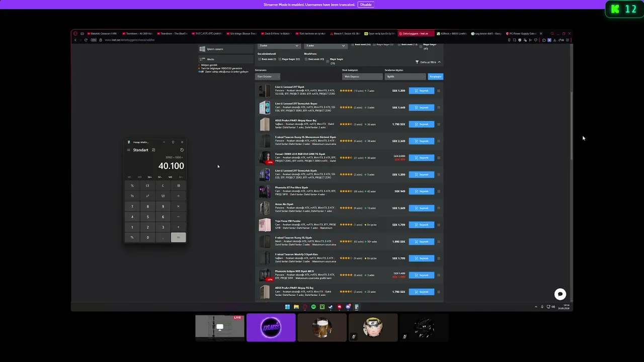Click Seçmek button for Phanteks XT Pro Ultra
The width and height of the screenshot is (644, 362).
tap(422, 191)
